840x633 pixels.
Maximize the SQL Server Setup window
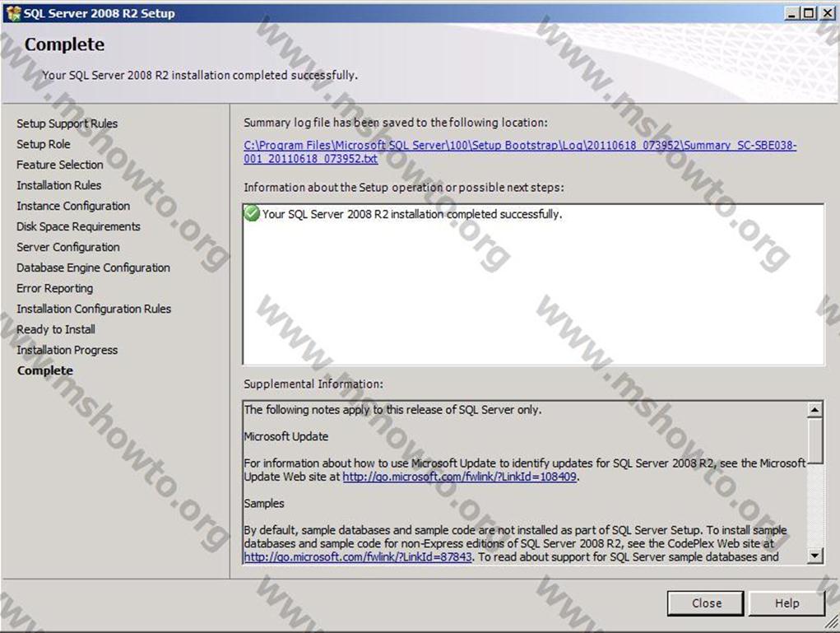(x=809, y=13)
